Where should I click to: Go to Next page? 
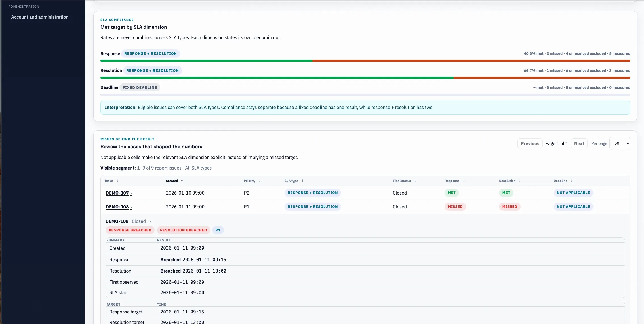click(579, 144)
